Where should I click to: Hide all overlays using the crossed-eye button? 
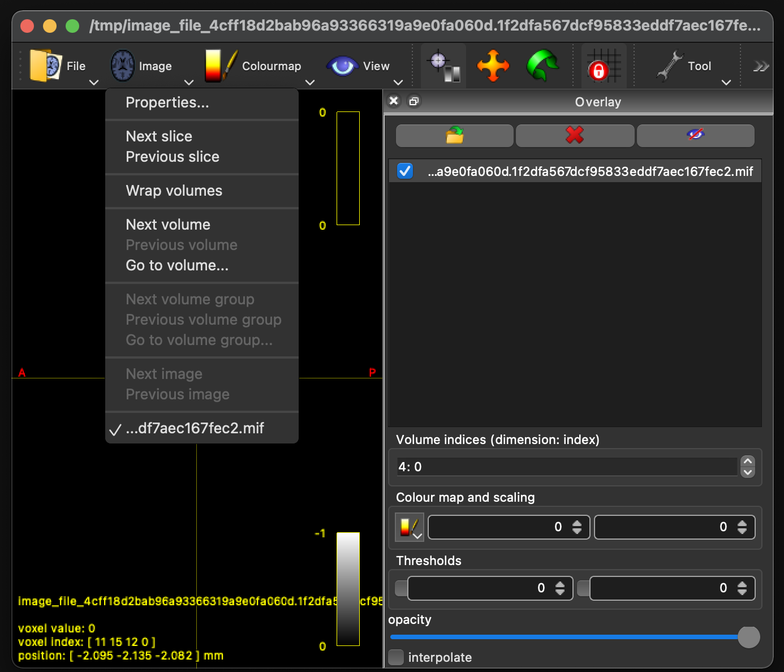coord(696,136)
